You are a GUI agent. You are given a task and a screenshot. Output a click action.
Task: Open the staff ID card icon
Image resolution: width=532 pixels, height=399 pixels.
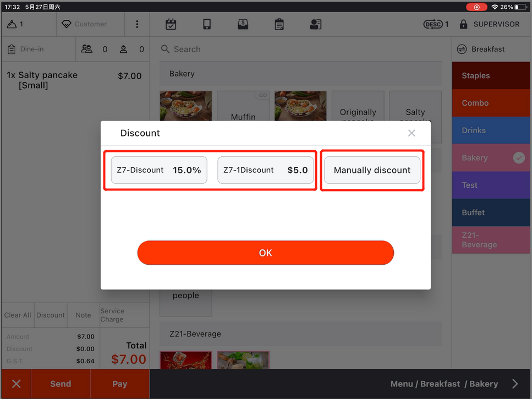tap(315, 24)
